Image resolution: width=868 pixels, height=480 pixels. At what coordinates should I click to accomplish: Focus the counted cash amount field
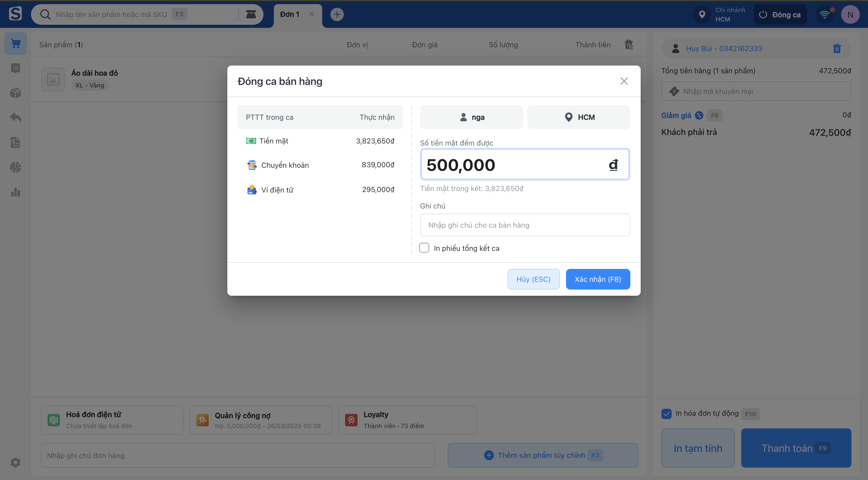[525, 165]
